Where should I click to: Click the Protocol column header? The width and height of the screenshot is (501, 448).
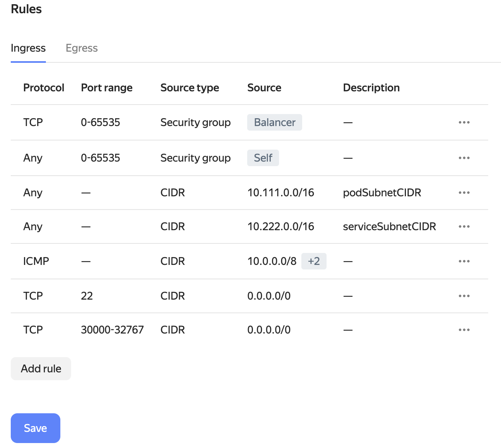click(44, 88)
